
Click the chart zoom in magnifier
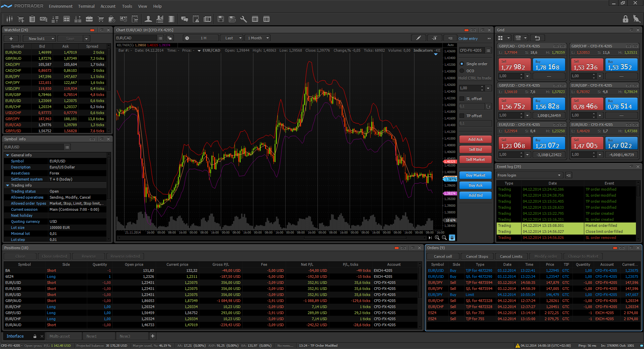pos(437,238)
